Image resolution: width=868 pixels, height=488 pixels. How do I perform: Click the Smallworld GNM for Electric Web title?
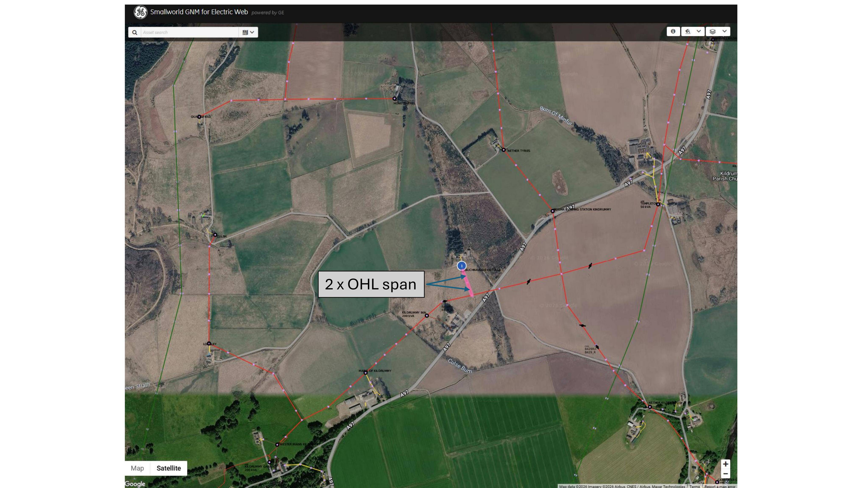[199, 12]
